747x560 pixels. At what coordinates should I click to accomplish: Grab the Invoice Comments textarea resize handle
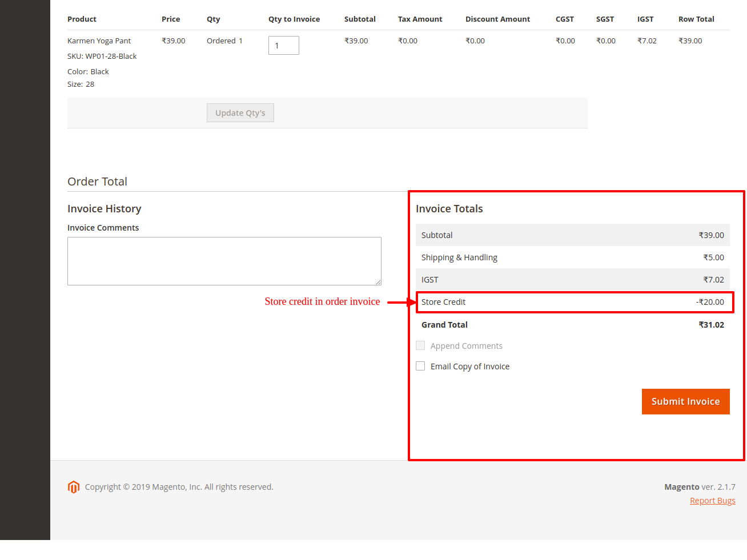tap(378, 282)
